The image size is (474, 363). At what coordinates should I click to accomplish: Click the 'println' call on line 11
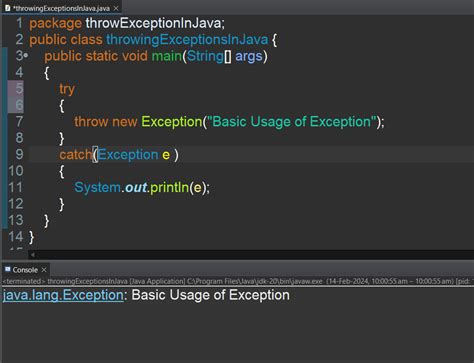pyautogui.click(x=169, y=188)
